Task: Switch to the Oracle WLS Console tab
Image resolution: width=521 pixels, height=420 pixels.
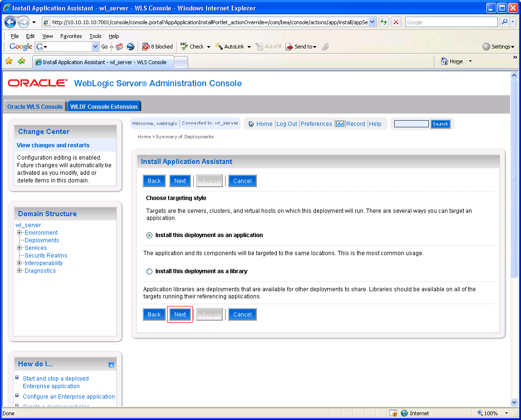Action: tap(35, 106)
